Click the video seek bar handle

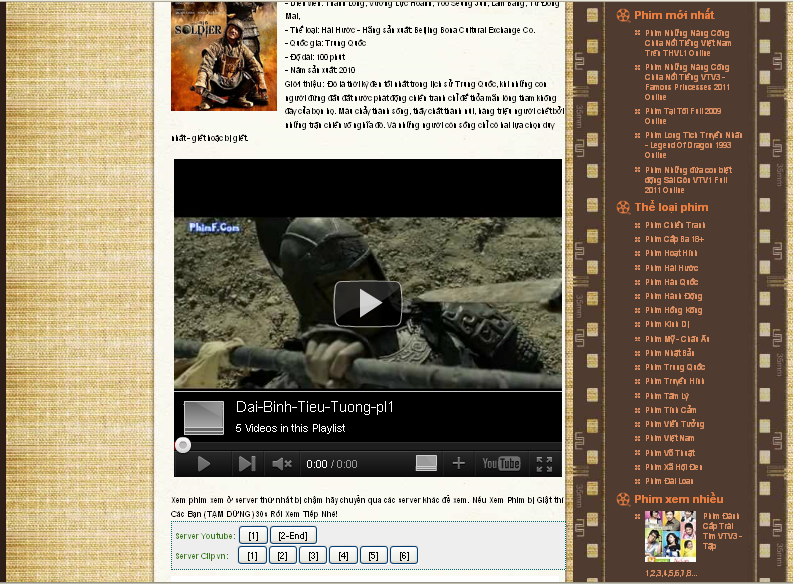coord(183,445)
